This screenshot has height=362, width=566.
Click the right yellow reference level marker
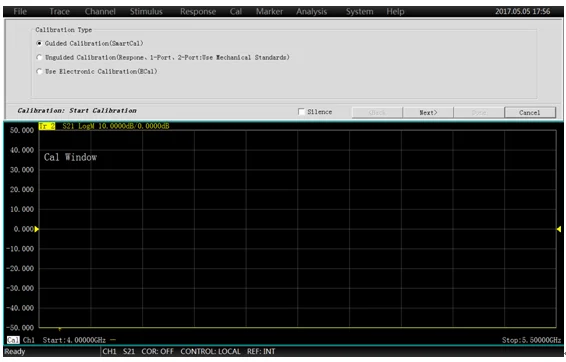click(559, 229)
